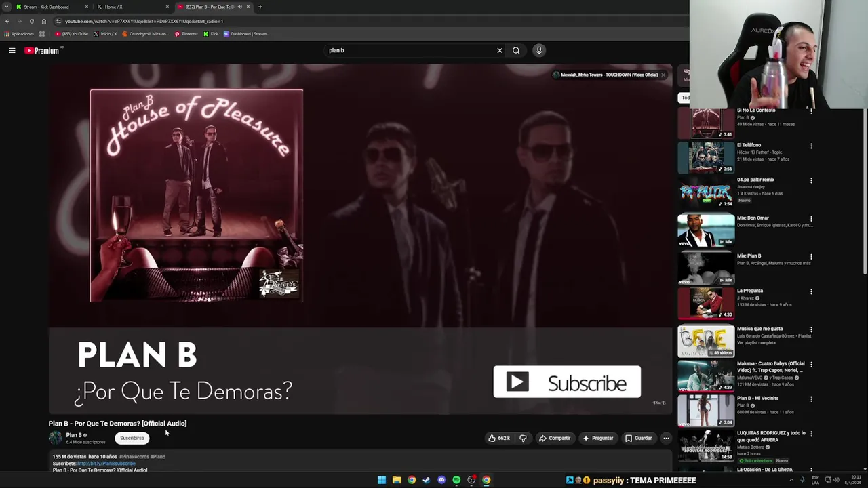Go to the YouTube Premium home logo
The width and height of the screenshot is (868, 488).
tap(42, 50)
